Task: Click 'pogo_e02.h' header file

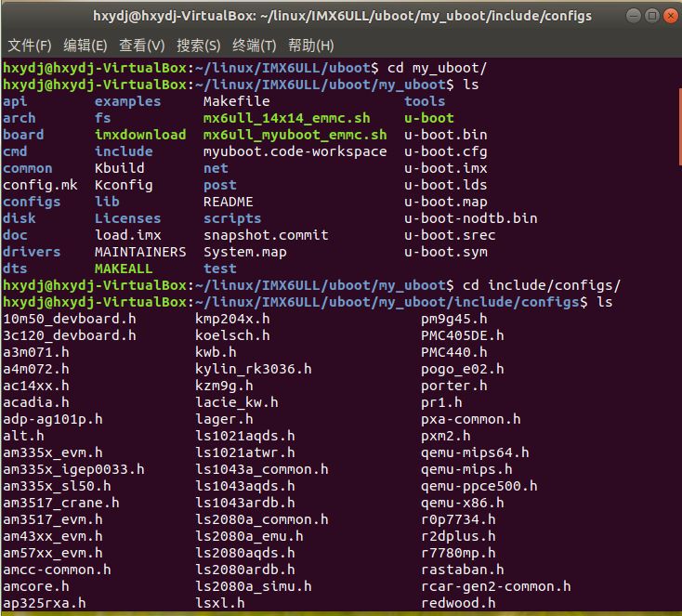Action: pyautogui.click(x=463, y=369)
